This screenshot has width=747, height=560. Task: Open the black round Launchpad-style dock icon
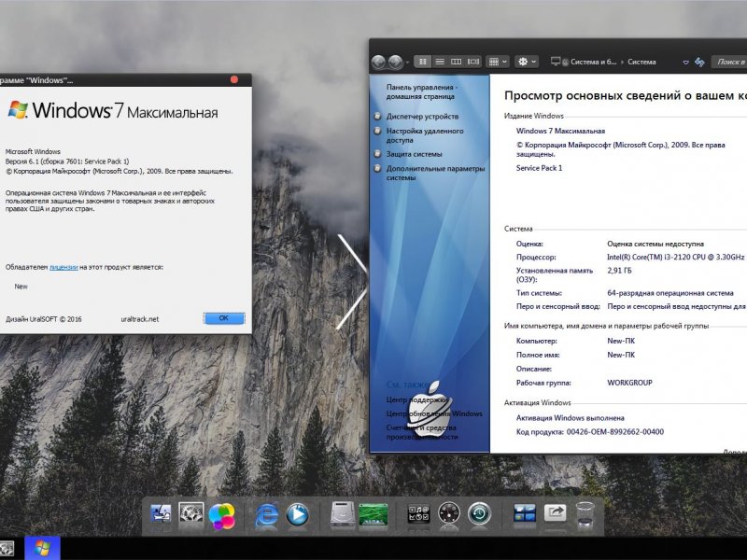coord(449,514)
